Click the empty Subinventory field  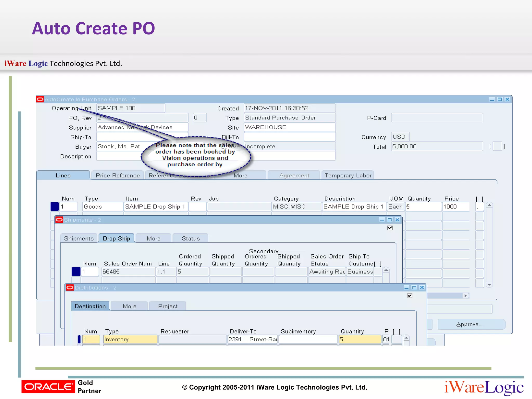point(308,339)
